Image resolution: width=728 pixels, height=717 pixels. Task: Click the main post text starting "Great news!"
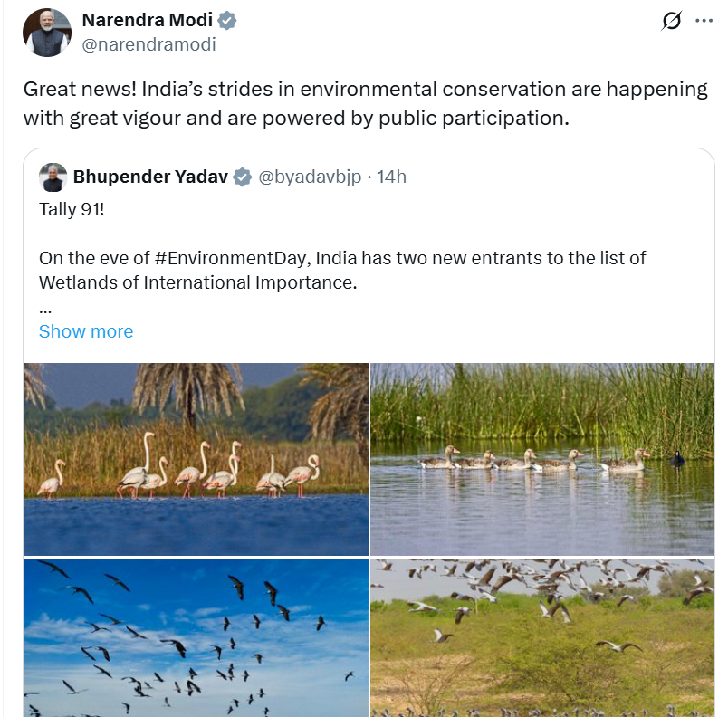tap(366, 103)
